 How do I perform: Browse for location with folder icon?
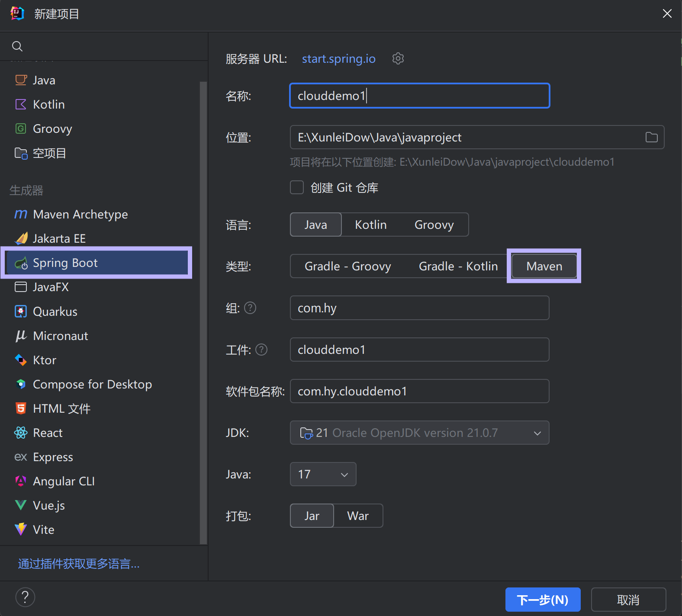point(652,137)
